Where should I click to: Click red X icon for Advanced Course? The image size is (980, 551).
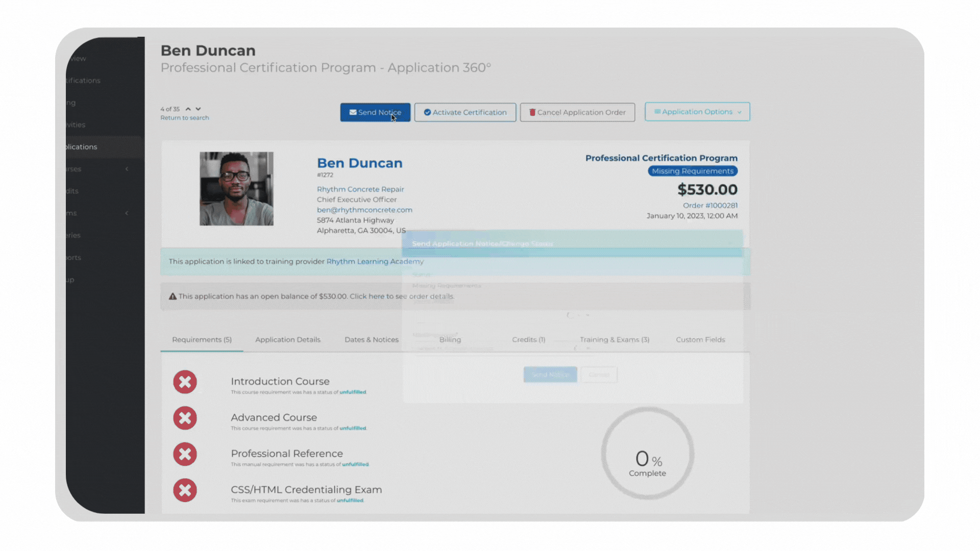pos(185,418)
